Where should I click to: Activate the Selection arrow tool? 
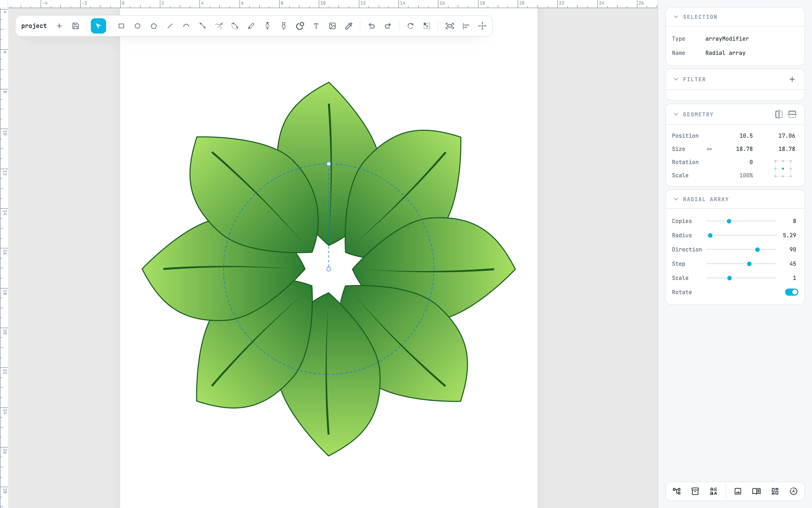click(98, 26)
